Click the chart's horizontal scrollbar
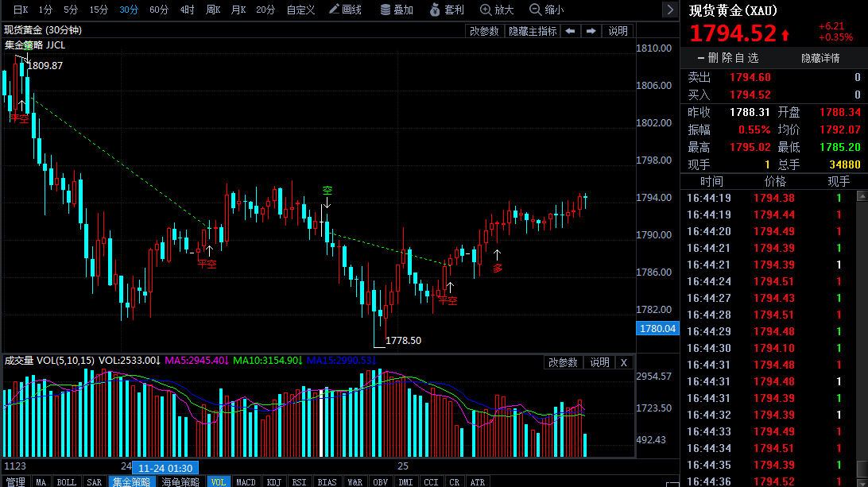Screen dimensions: 868x487 point(318,469)
